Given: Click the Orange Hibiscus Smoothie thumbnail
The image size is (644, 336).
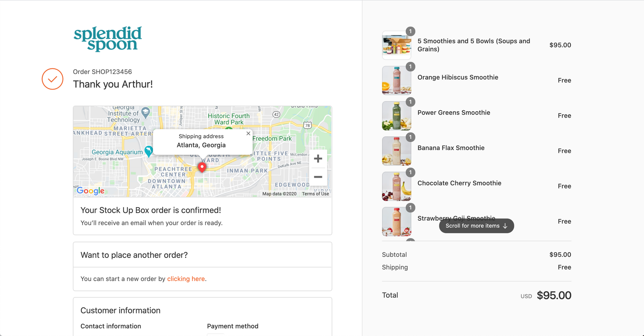Looking at the screenshot, I should click(396, 80).
